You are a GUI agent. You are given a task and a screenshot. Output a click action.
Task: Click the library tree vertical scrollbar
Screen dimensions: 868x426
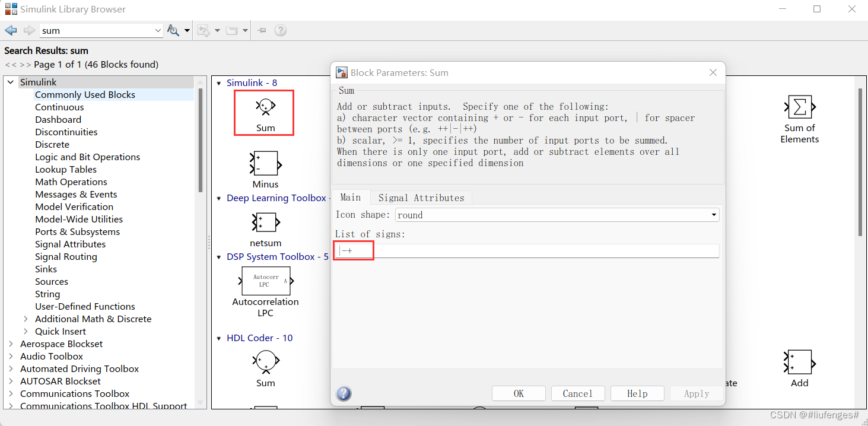[200, 140]
